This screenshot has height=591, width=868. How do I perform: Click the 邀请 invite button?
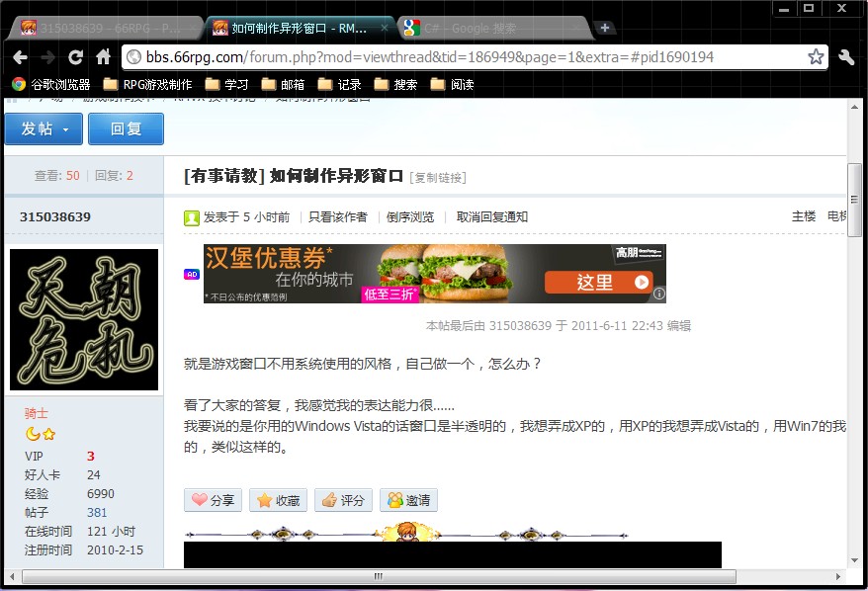409,500
